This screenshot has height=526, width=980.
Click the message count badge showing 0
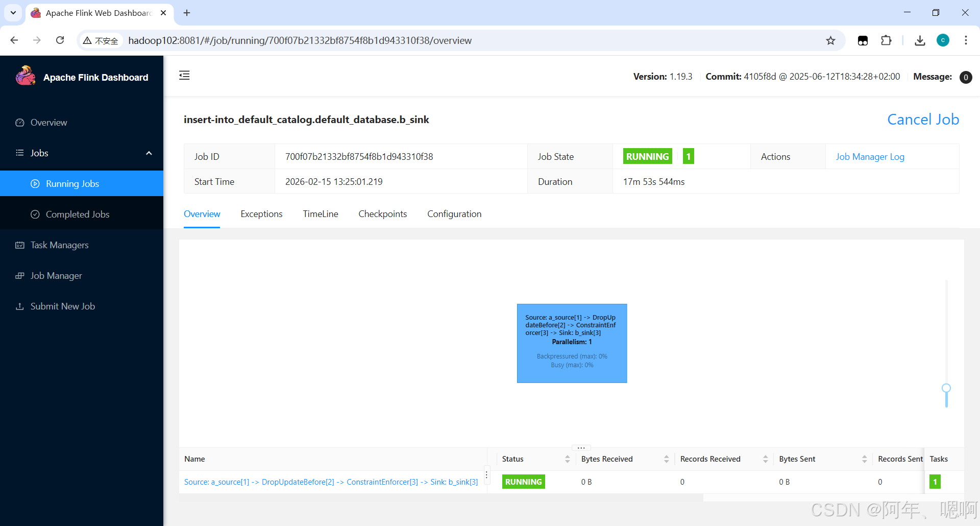(965, 77)
